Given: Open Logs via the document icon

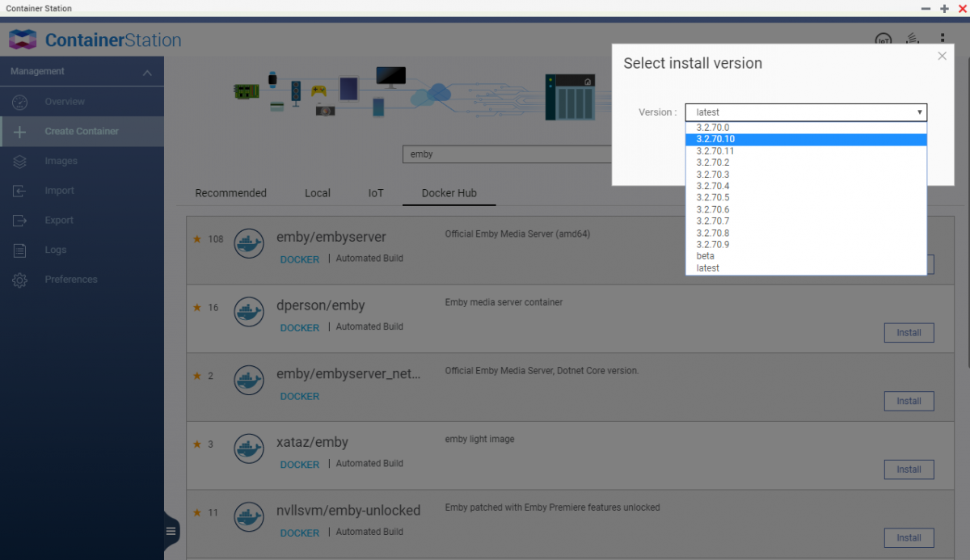Looking at the screenshot, I should [20, 251].
